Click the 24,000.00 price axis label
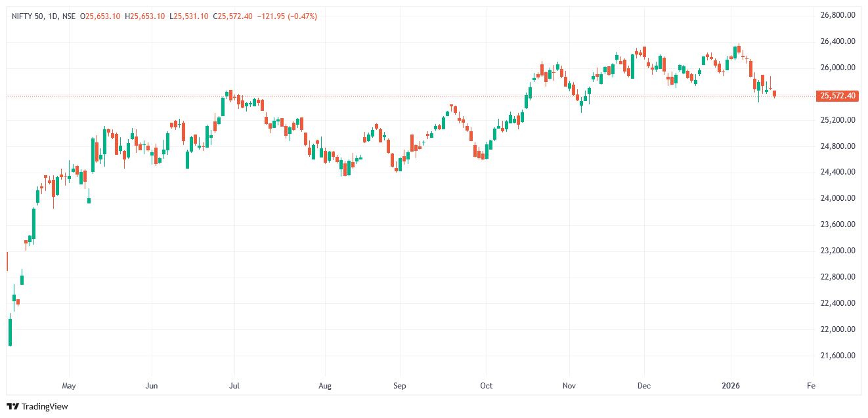 [x=838, y=198]
